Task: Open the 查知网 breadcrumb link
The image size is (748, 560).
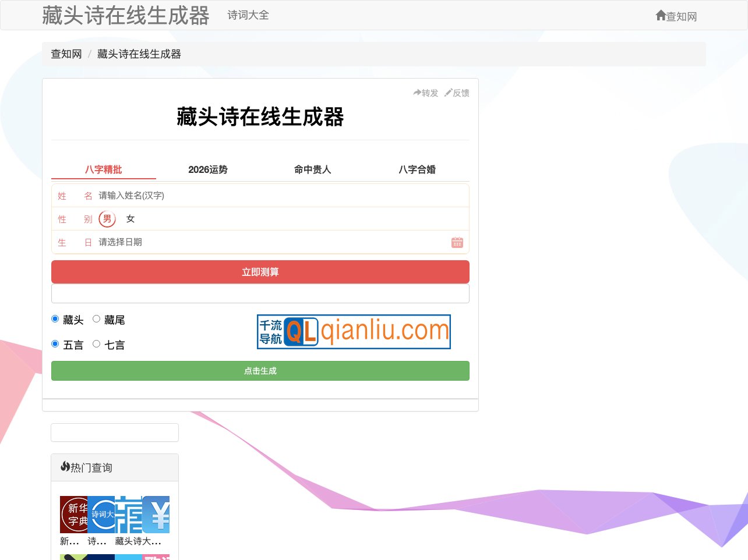Action: coord(65,54)
